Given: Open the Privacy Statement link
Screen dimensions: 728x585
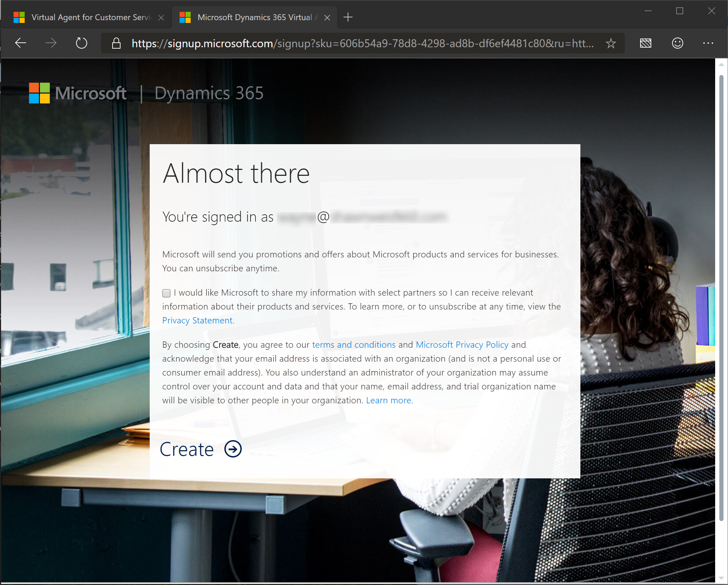Looking at the screenshot, I should point(198,320).
